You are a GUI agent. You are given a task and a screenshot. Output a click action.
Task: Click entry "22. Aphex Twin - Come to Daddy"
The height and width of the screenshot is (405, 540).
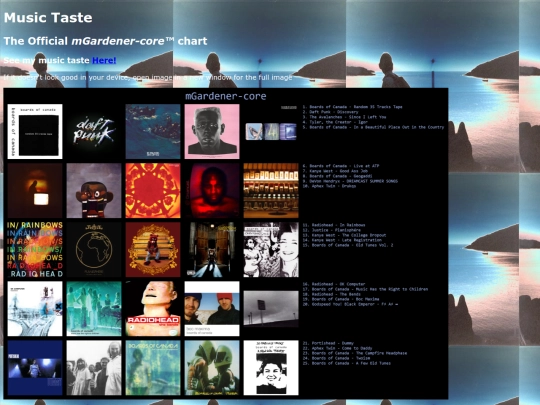338,348
